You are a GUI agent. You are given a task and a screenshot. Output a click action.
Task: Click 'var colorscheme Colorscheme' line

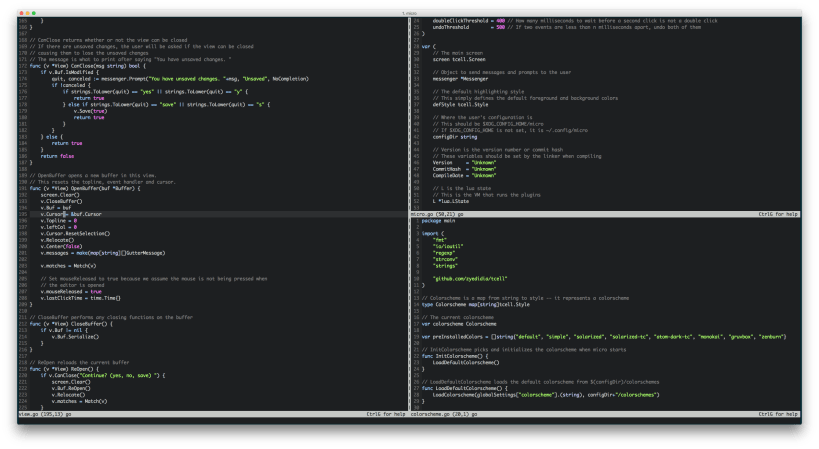coord(459,324)
